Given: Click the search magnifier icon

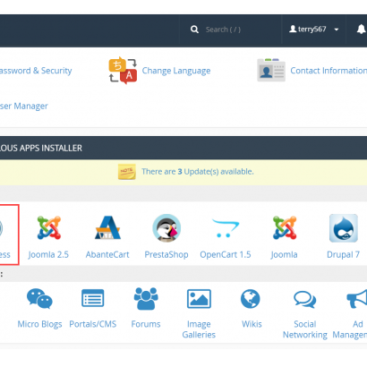Looking at the screenshot, I should click(195, 30).
